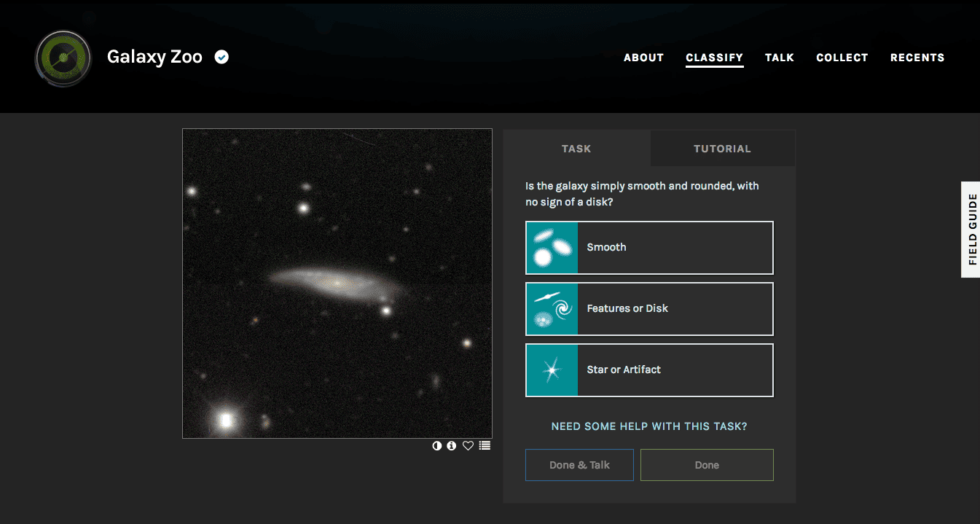Open the Field Guide side tab
The width and height of the screenshot is (980, 524).
pos(971,230)
